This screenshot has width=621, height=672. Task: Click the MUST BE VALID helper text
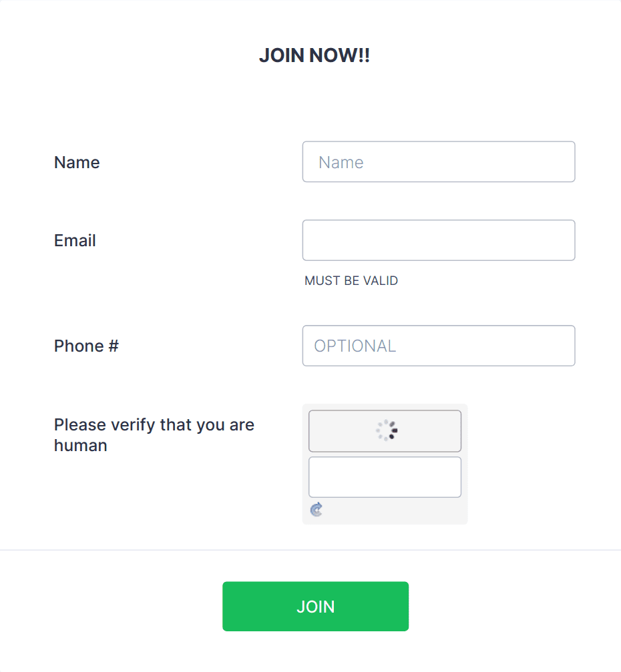pyautogui.click(x=351, y=280)
